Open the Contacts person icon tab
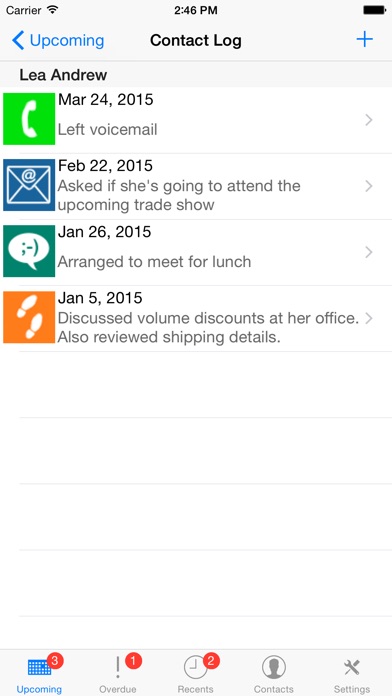Viewport: 392px width, 696px height. (273, 675)
